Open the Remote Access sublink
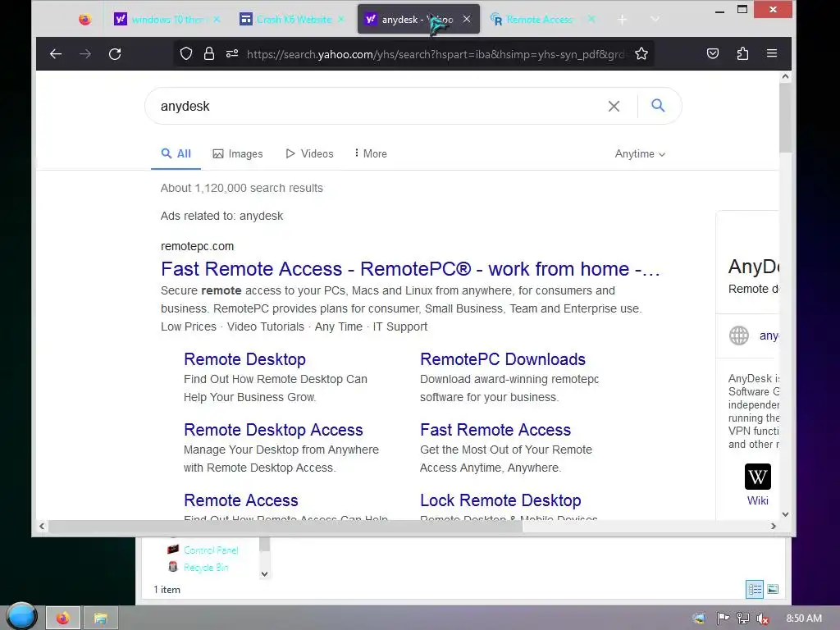This screenshot has height=630, width=840. click(x=241, y=500)
